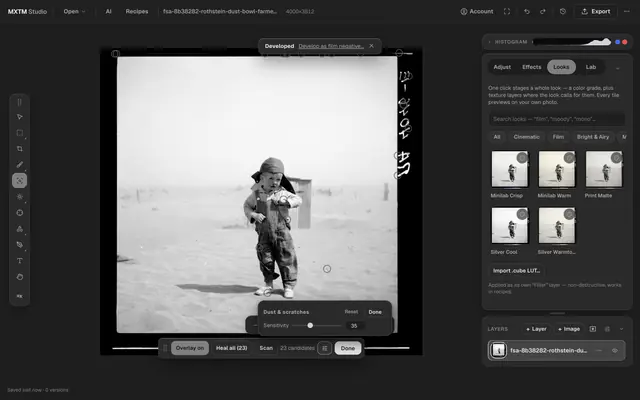The height and width of the screenshot is (400, 640).
Task: Open version history clock icon
Action: pyautogui.click(x=563, y=11)
